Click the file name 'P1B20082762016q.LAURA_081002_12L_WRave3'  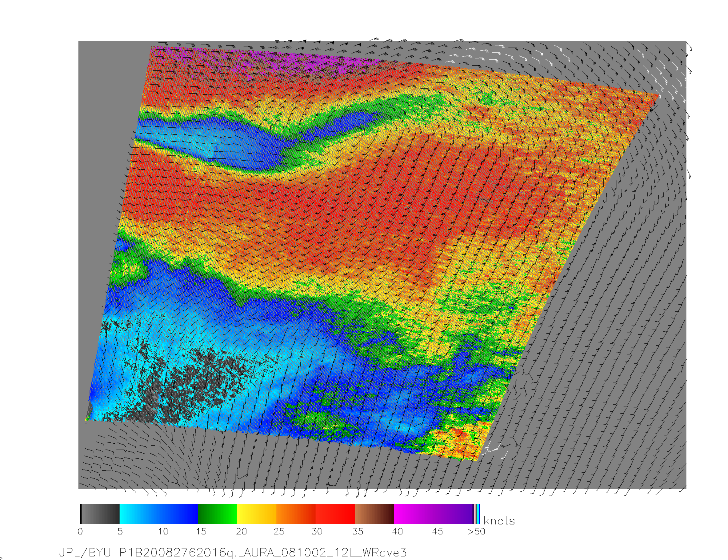[x=263, y=553]
